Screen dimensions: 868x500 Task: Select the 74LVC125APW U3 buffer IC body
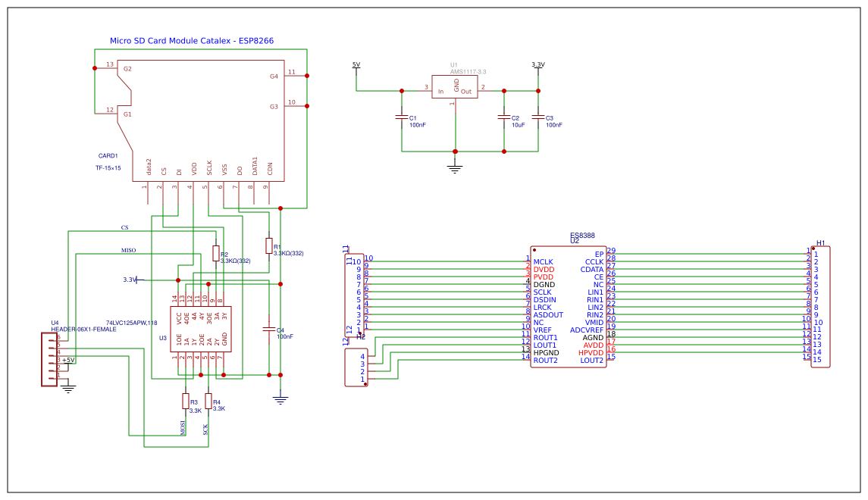pos(200,329)
